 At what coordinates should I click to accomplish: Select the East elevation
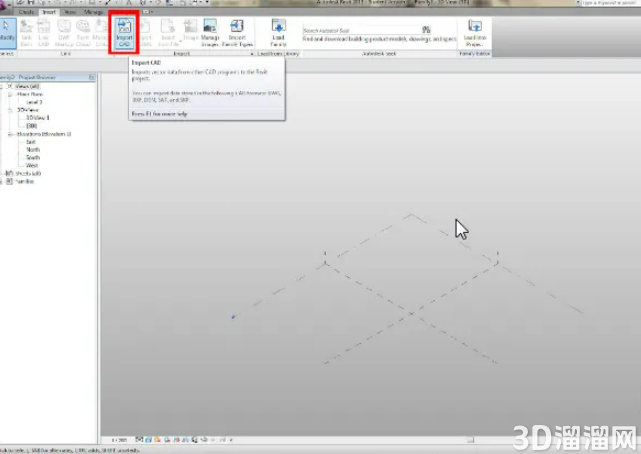coord(31,142)
